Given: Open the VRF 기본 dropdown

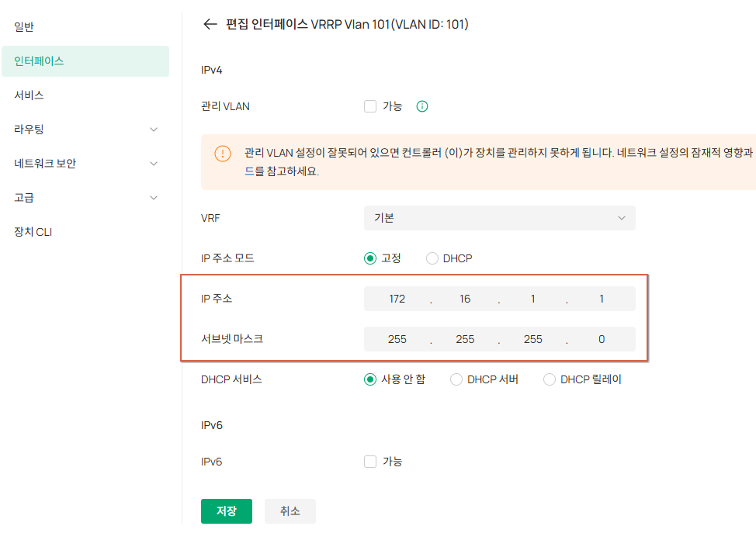Looking at the screenshot, I should tap(500, 218).
